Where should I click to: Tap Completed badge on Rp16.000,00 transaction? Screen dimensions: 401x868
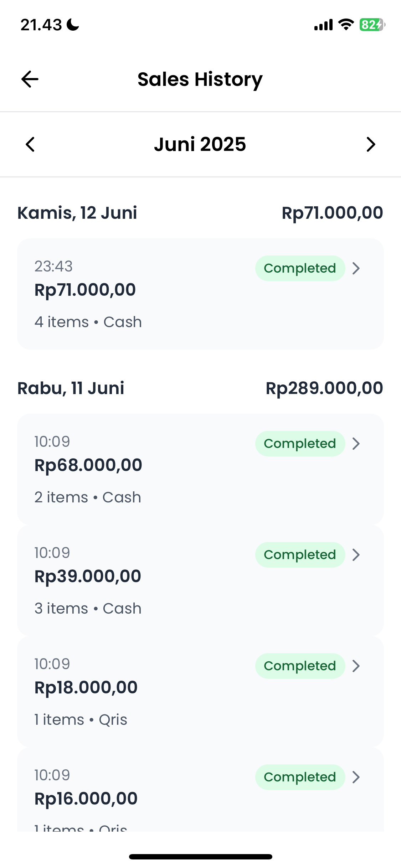pyautogui.click(x=300, y=777)
